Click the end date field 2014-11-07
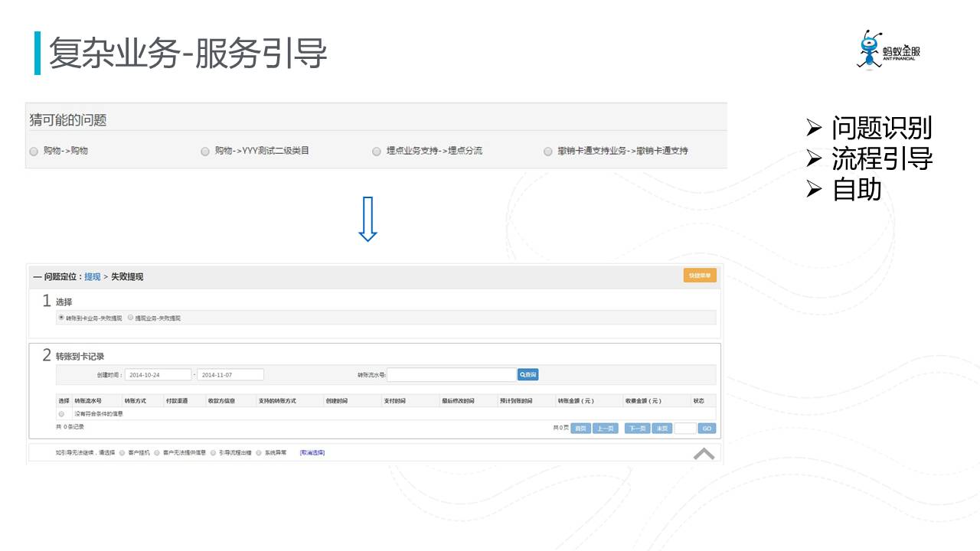 coord(230,375)
